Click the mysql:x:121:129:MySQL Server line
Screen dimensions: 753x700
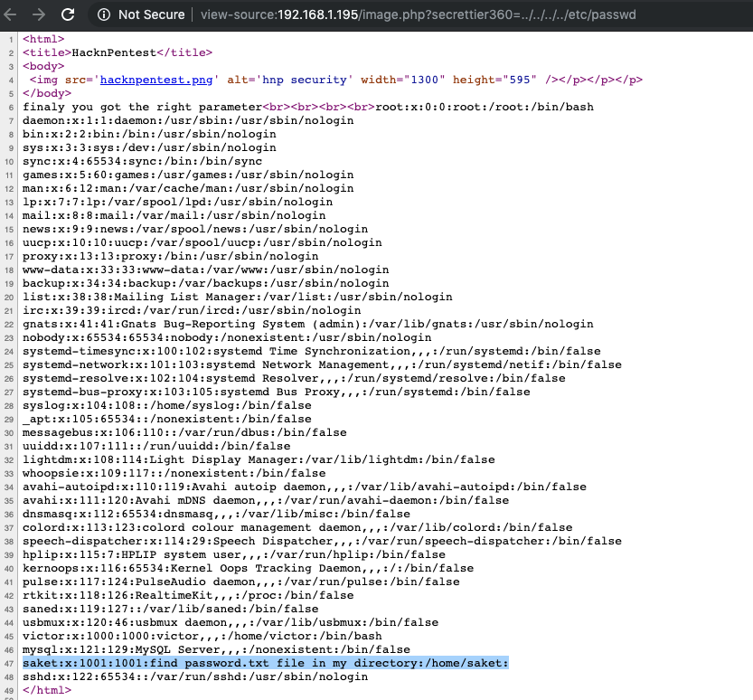pyautogui.click(x=216, y=649)
